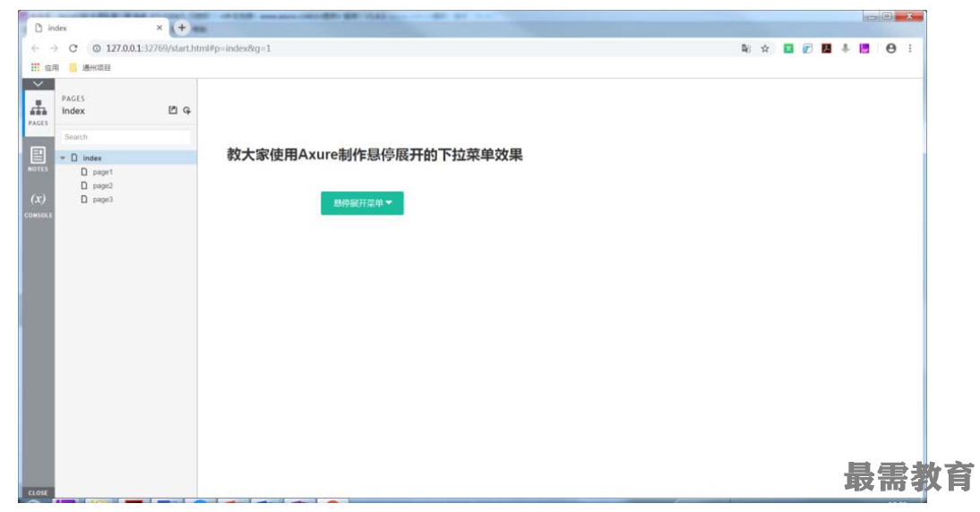Select the index page row
The width and height of the screenshot is (980, 512).
pos(126,158)
